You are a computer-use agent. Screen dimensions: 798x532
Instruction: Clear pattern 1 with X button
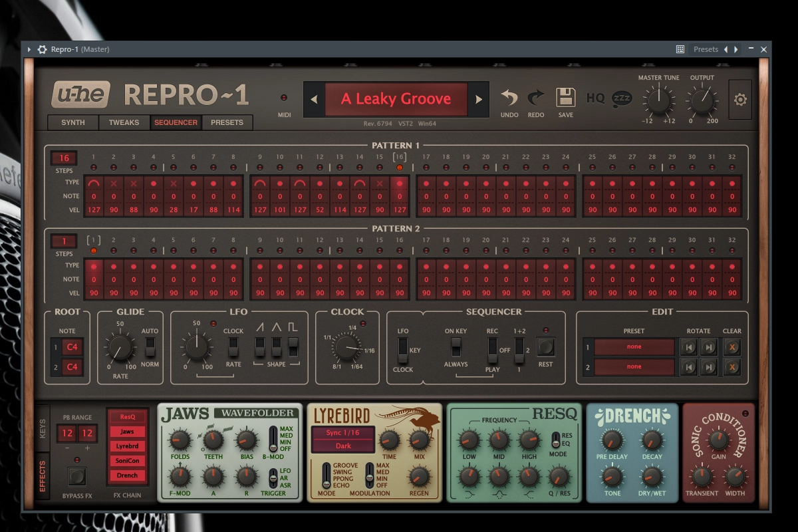pos(732,347)
